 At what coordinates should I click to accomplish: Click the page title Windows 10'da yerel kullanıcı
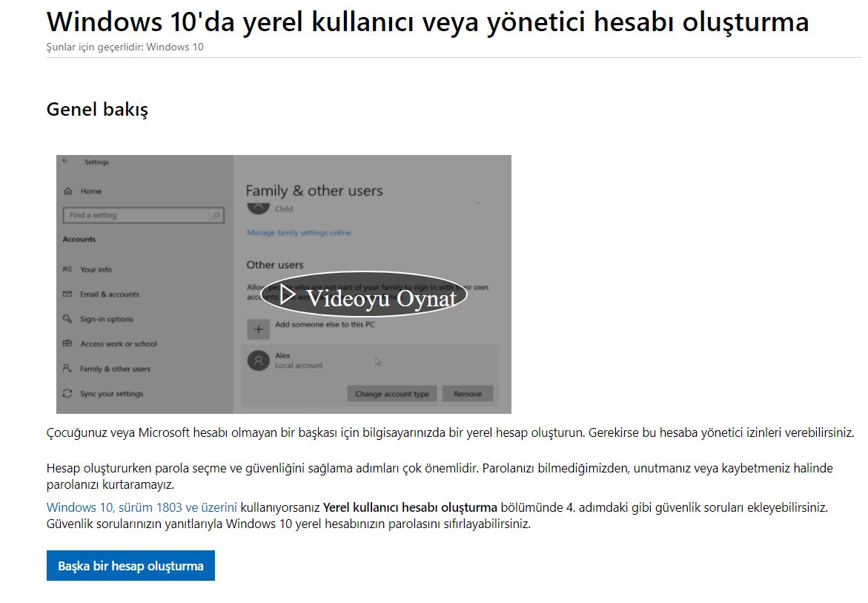pos(428,22)
